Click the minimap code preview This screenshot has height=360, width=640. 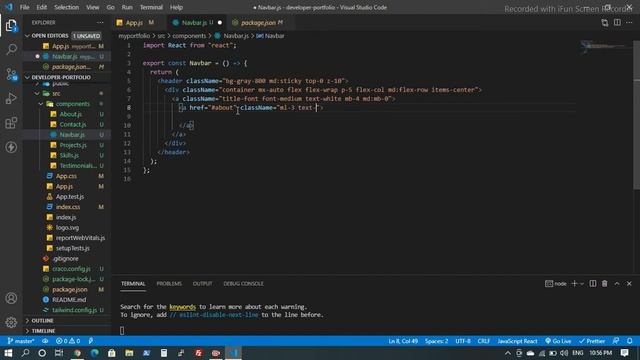pos(606,46)
